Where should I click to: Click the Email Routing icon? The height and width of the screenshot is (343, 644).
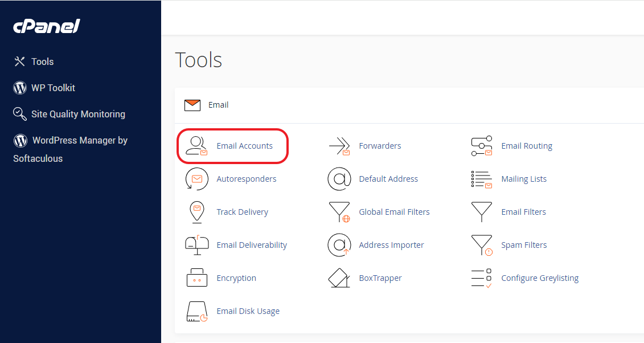click(x=482, y=146)
